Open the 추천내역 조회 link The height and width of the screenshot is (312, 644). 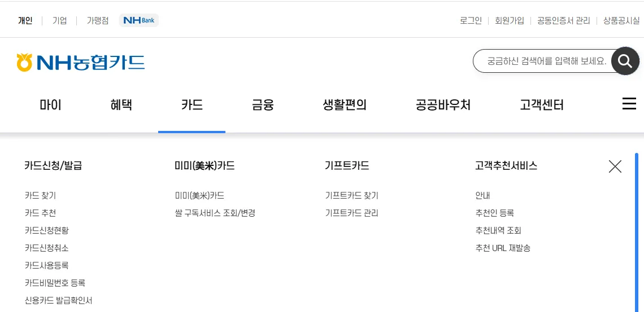point(498,230)
